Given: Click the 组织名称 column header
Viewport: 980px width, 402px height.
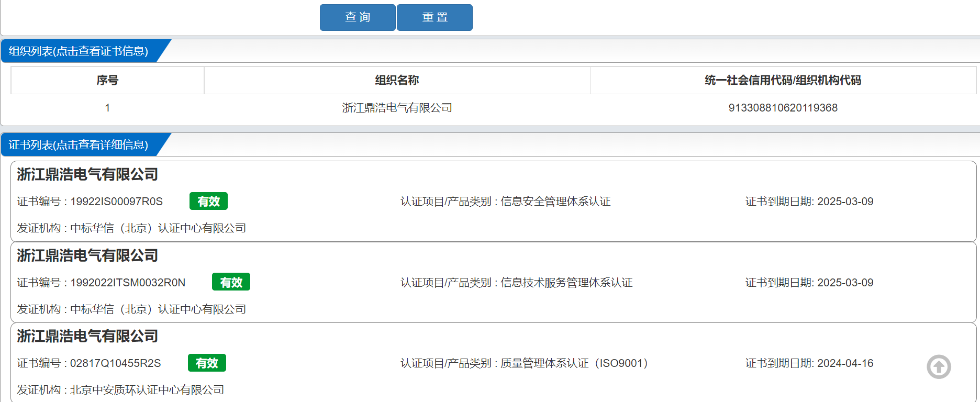Looking at the screenshot, I should click(x=397, y=80).
